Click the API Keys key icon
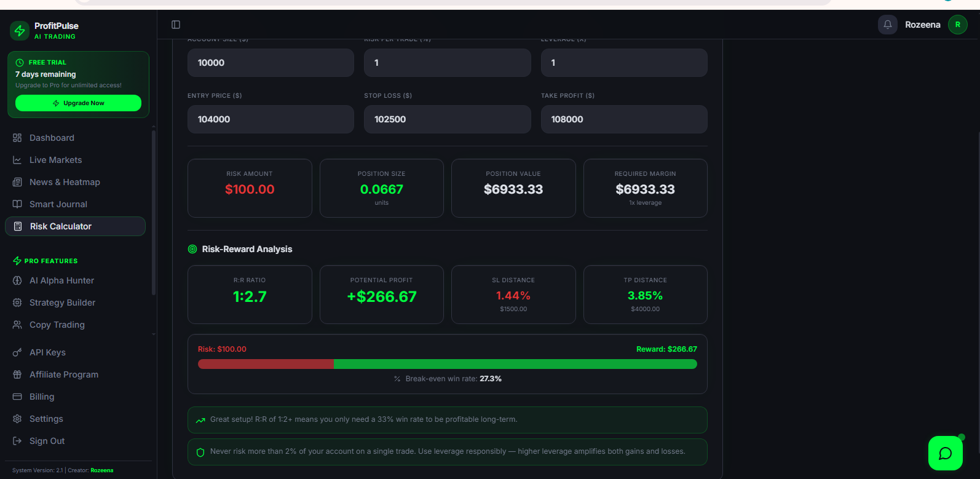Viewport: 980px width, 479px height. click(17, 352)
